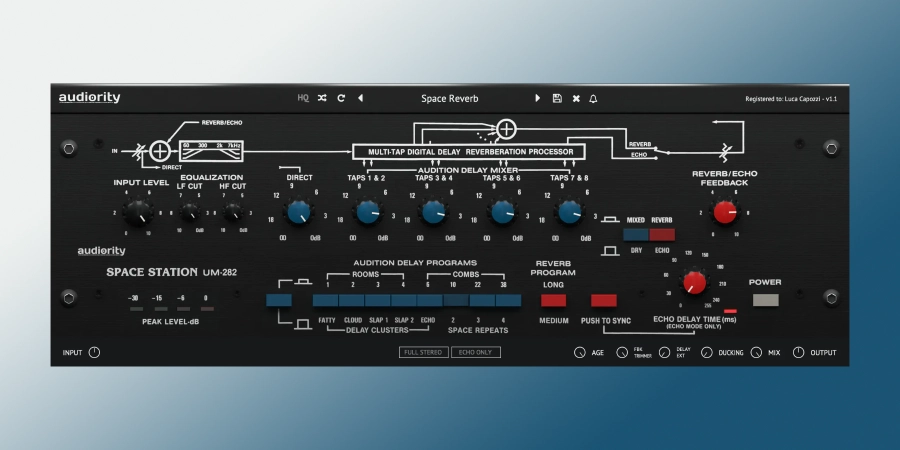Viewport: 900px width, 450px height.
Task: Click the Taps 1 & 2 knob
Action: [367, 212]
